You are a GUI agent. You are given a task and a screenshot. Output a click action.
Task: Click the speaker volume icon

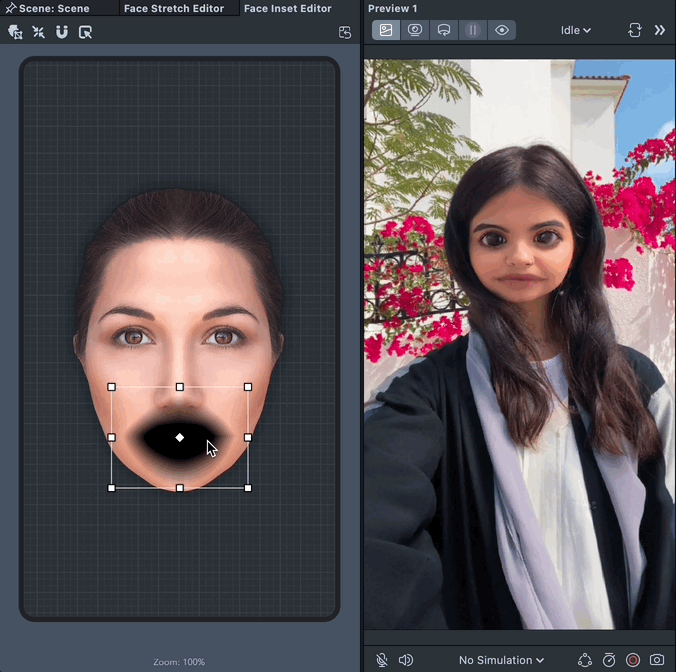pyautogui.click(x=405, y=660)
